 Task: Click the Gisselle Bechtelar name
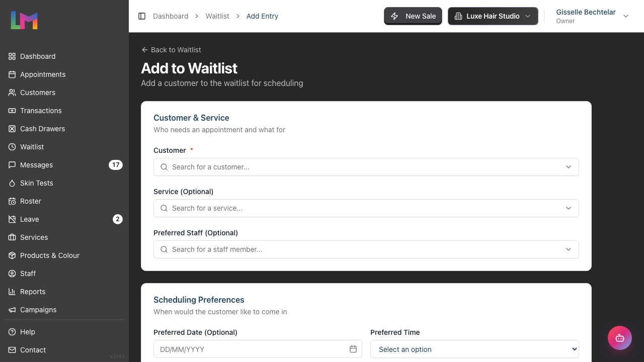click(x=586, y=12)
